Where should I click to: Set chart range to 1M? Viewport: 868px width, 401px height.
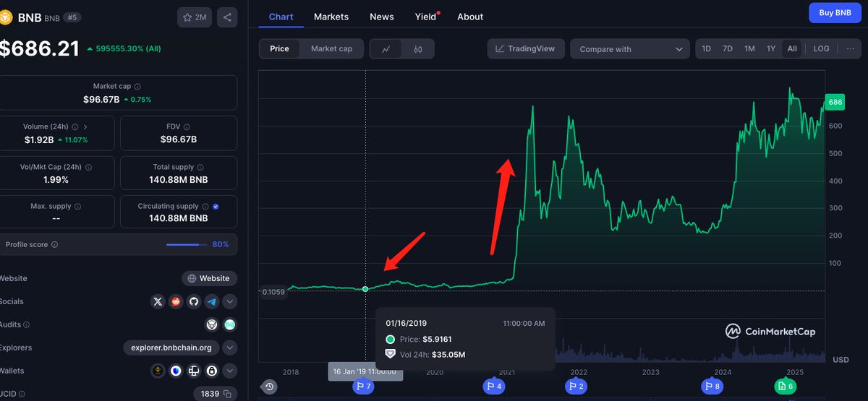[749, 49]
